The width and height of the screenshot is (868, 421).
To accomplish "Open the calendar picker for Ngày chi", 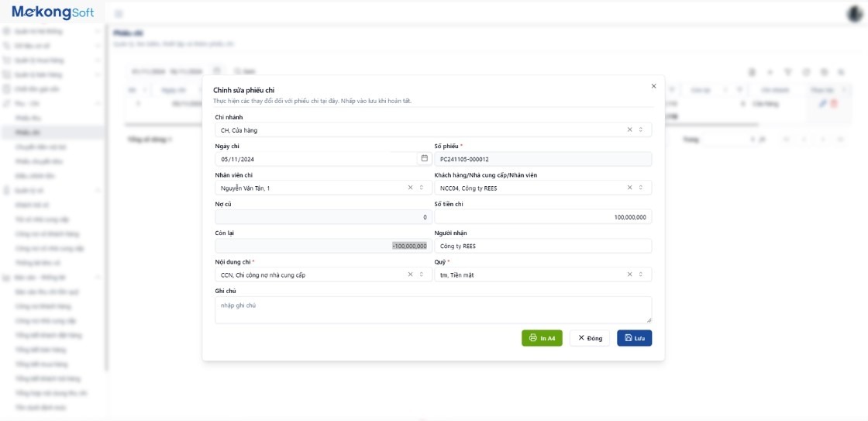I will pos(424,158).
